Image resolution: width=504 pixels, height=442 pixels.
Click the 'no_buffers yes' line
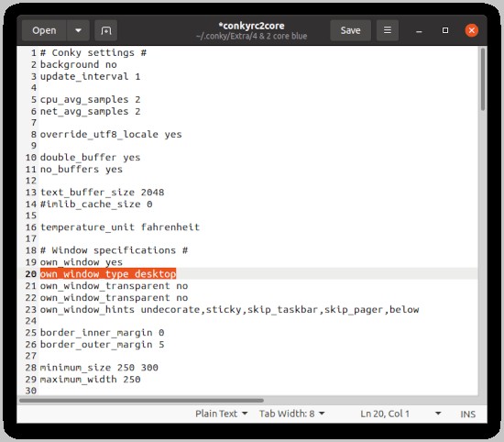coord(82,170)
